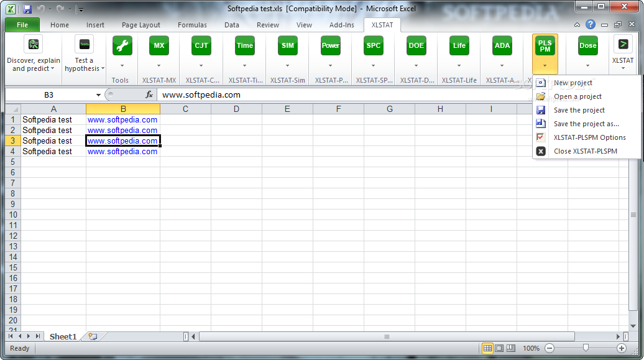The width and height of the screenshot is (644, 360).
Task: Click the Save icon in quick access toolbar
Action: point(27,9)
